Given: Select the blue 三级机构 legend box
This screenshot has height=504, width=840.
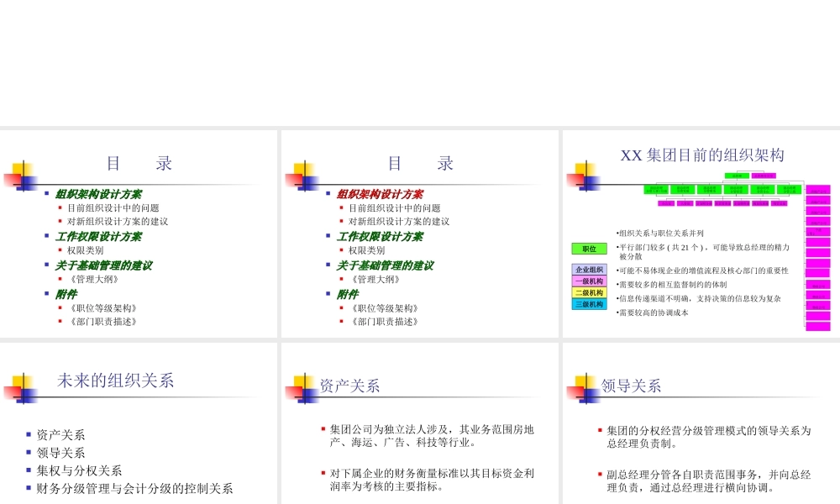Looking at the screenshot, I should click(589, 303).
